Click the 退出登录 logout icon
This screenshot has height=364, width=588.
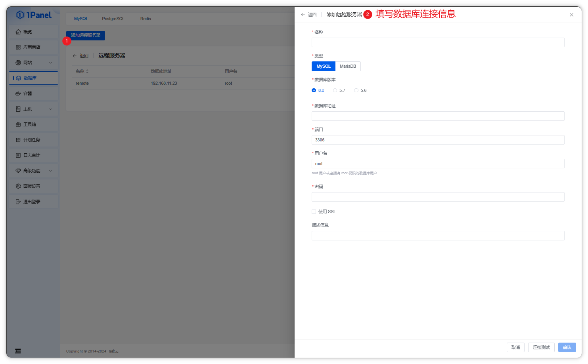click(x=18, y=202)
